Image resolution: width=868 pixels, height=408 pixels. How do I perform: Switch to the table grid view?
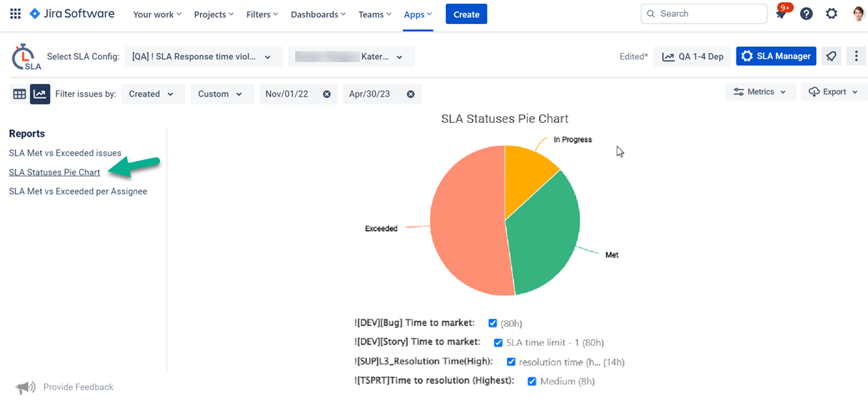click(x=20, y=94)
